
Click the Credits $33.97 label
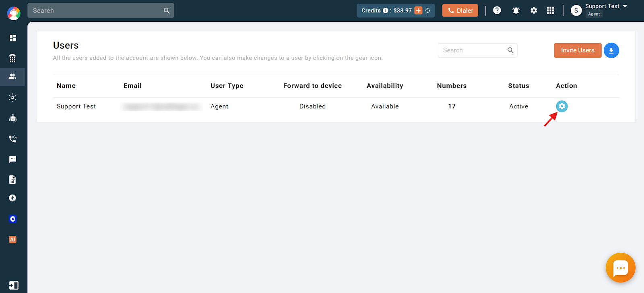point(386,10)
